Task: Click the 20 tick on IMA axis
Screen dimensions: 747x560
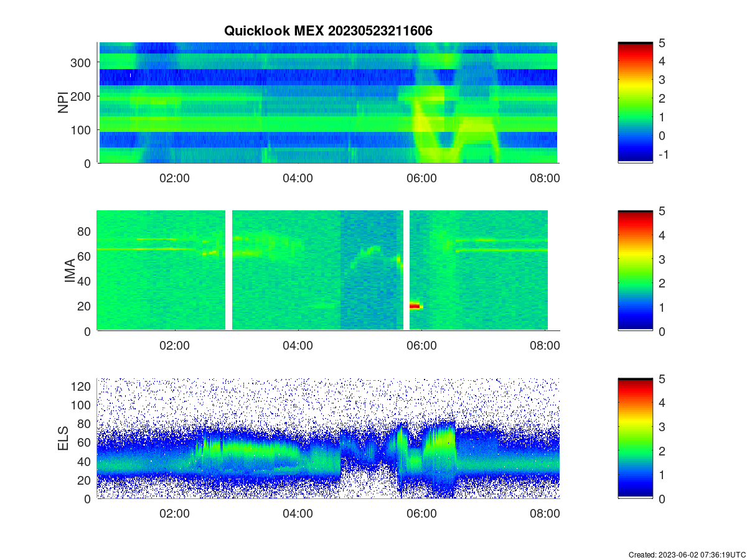Action: tap(85, 306)
